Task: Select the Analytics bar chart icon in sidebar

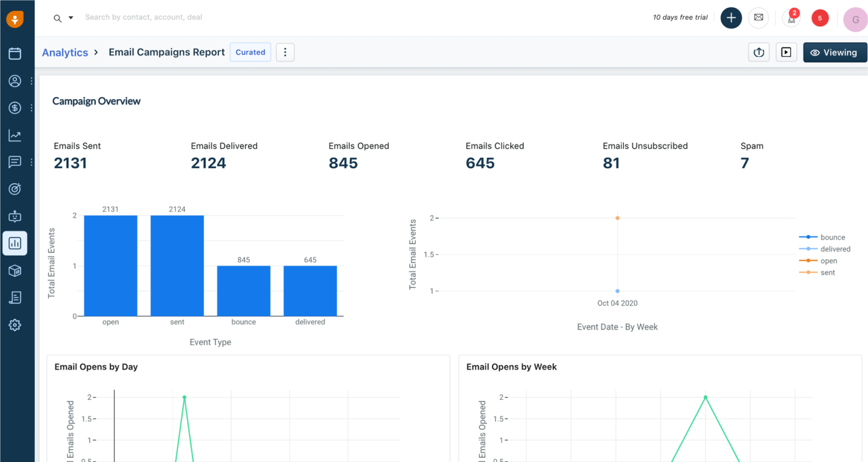Action: click(15, 243)
